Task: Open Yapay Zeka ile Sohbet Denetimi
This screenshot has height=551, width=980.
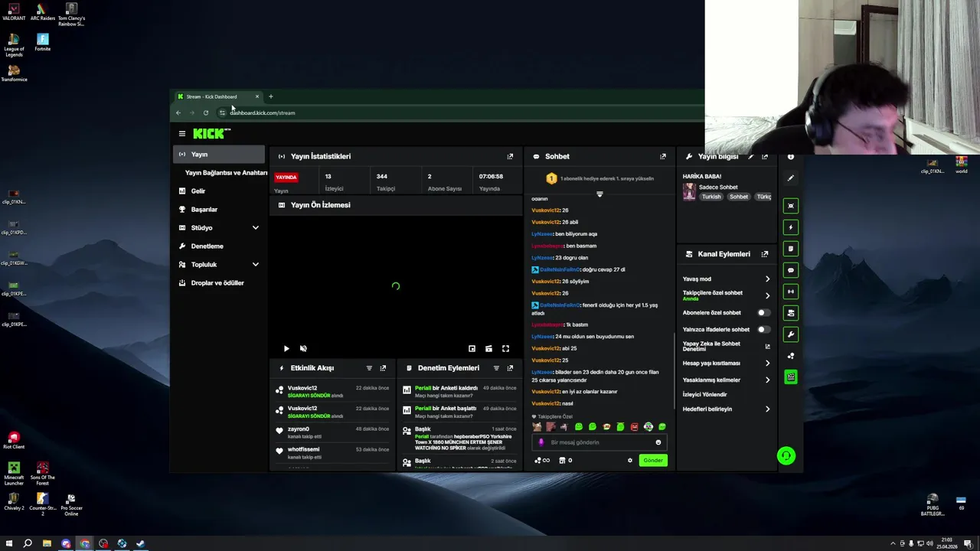Action: (x=726, y=347)
